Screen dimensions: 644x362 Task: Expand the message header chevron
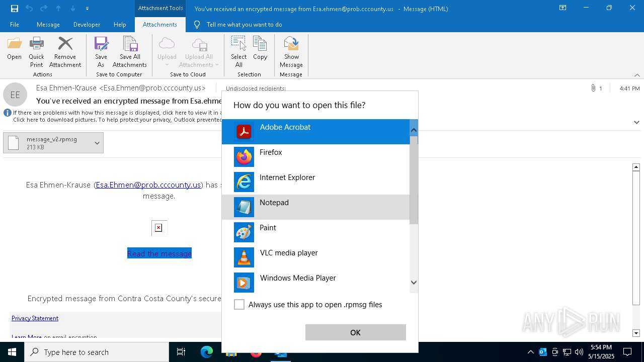(x=636, y=122)
